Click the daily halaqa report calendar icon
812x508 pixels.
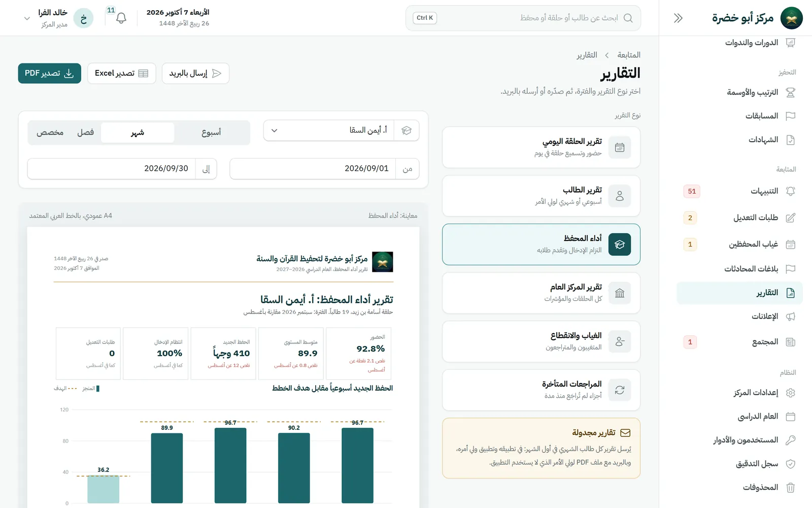(x=620, y=147)
